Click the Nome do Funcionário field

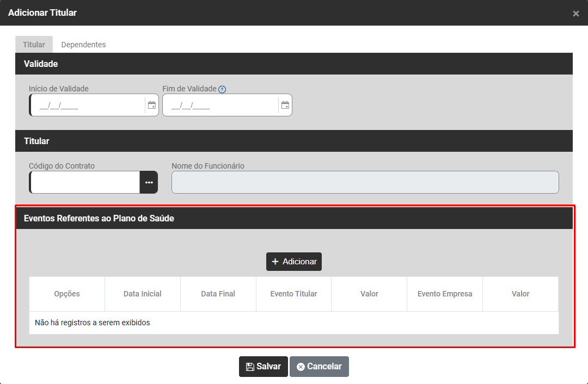coord(365,182)
